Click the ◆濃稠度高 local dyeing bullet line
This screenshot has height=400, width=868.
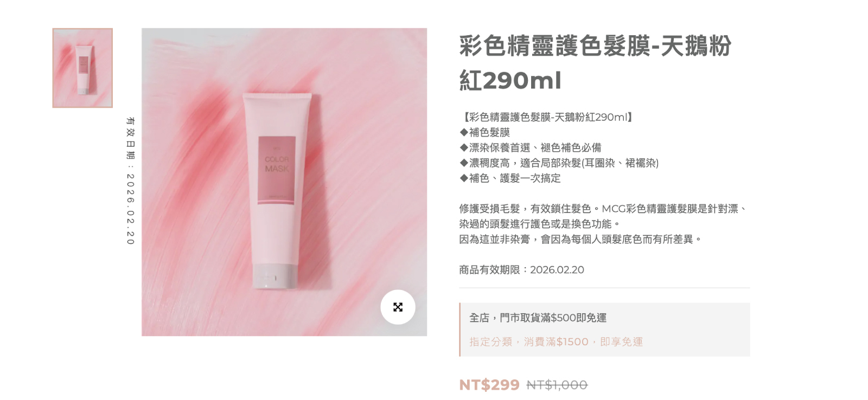[559, 163]
